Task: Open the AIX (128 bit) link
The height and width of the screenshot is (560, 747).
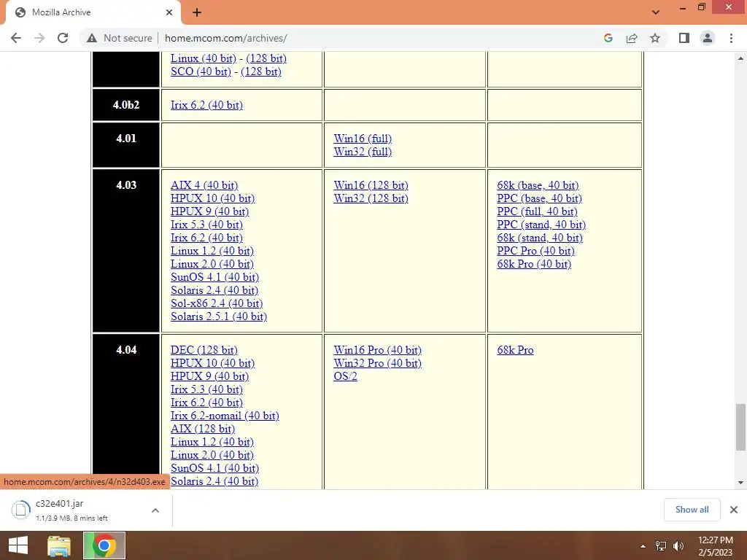Action: [x=203, y=429]
